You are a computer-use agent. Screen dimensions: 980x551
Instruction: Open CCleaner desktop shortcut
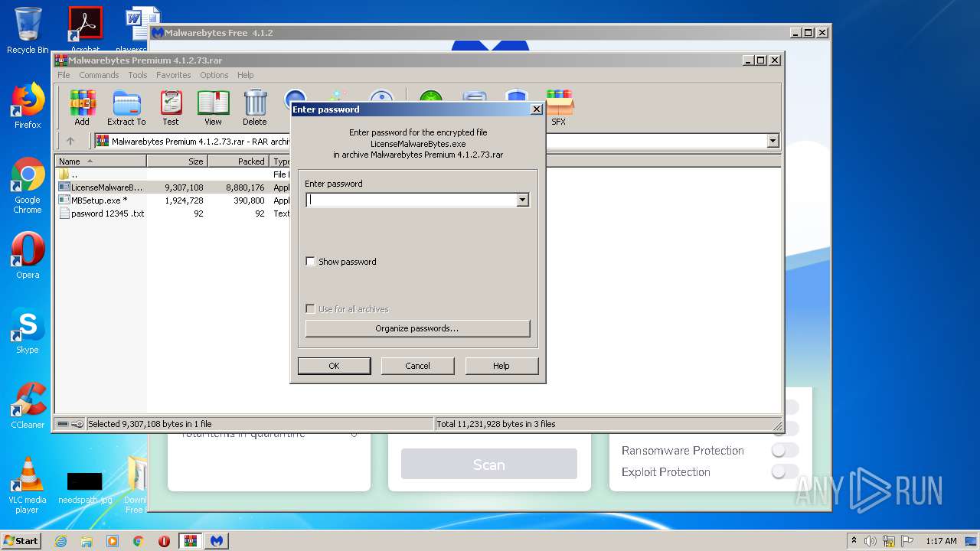(x=28, y=406)
